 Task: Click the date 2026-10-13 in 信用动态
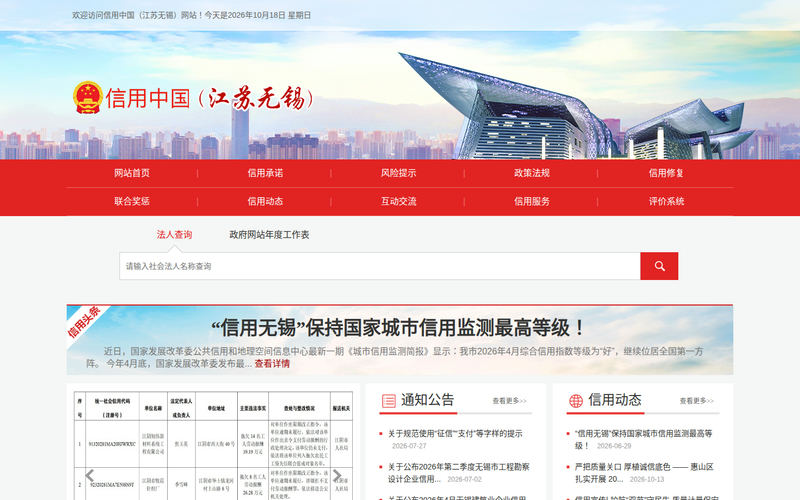coord(647,480)
